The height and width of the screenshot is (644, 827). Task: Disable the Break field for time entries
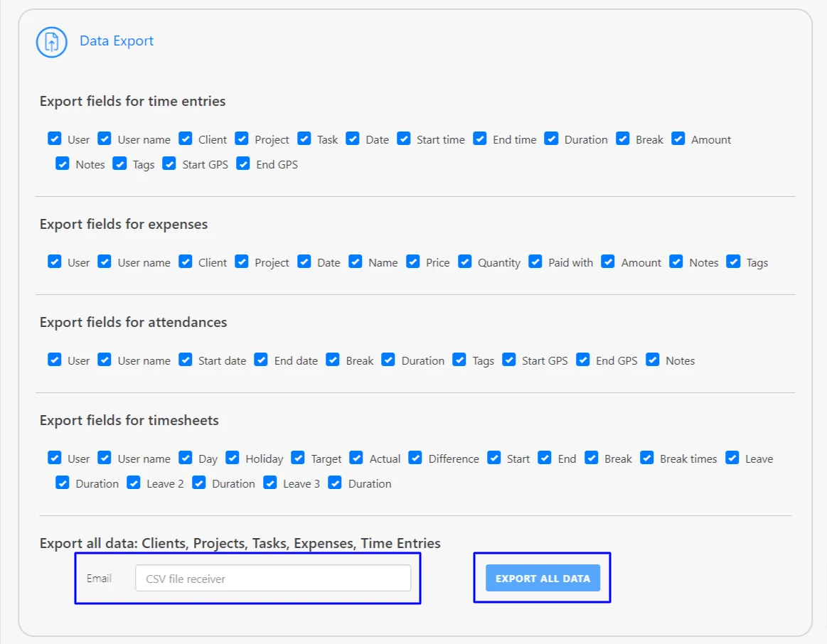(624, 139)
